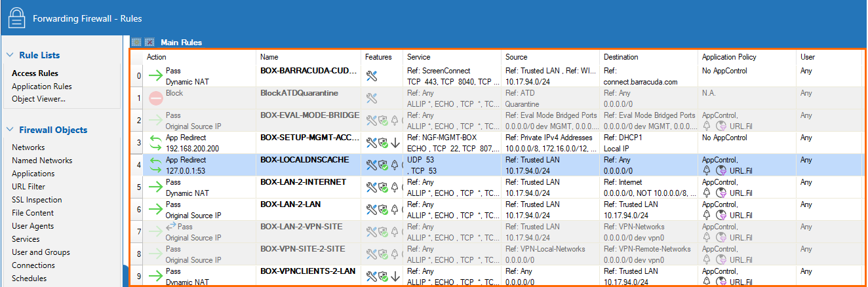The image size is (868, 287).
Task: Open Connections objects
Action: pos(33,265)
